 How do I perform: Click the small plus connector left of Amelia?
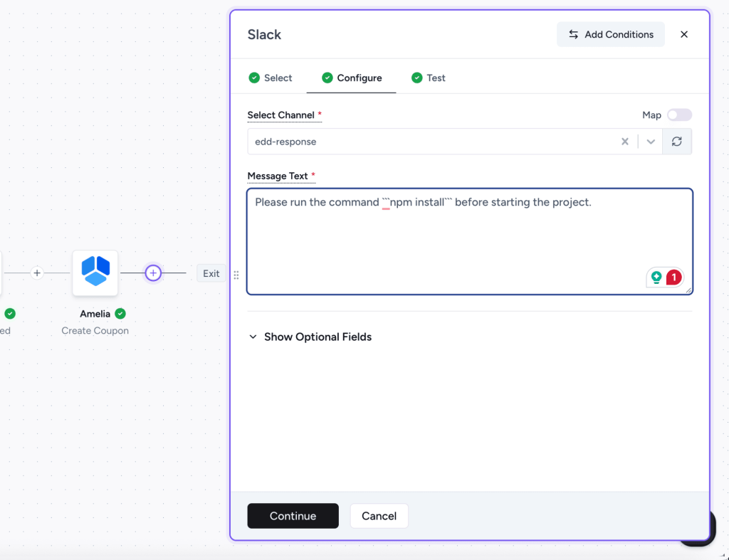click(x=37, y=273)
